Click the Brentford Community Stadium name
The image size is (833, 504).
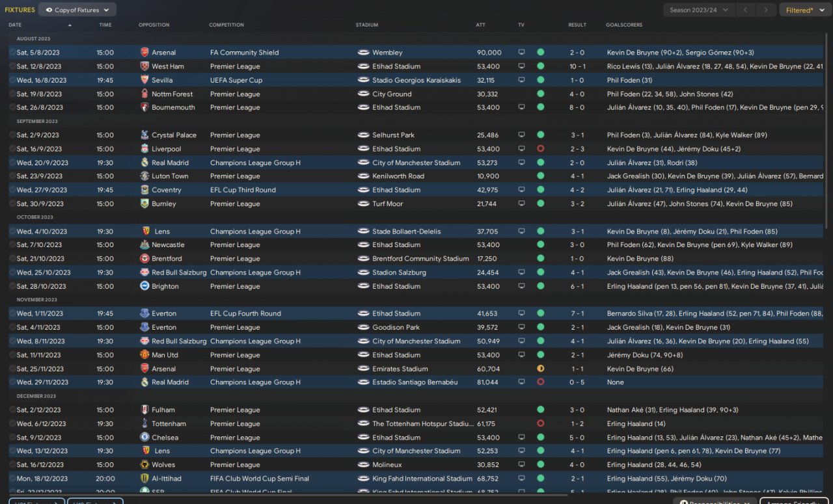420,259
